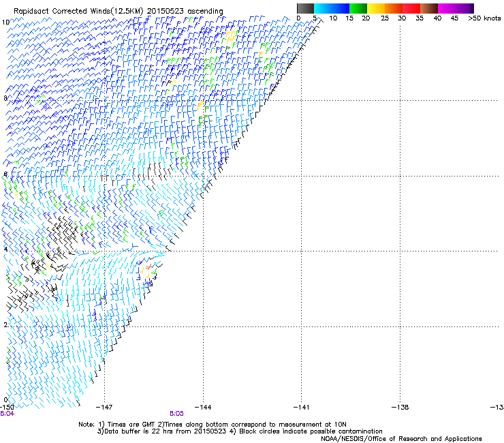Click the 'NOAA/NESDIS/Office of Research and Applications' credit
The width and height of the screenshot is (504, 443).
click(x=401, y=439)
